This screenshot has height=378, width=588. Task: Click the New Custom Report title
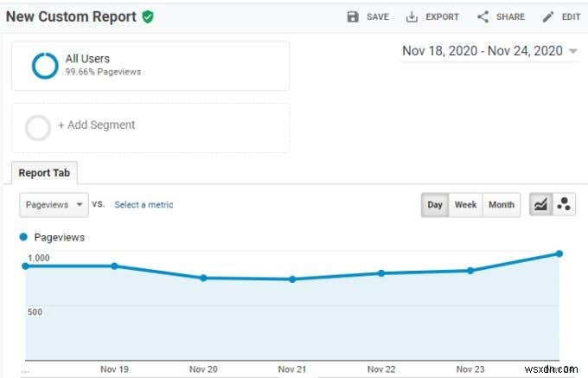[71, 16]
